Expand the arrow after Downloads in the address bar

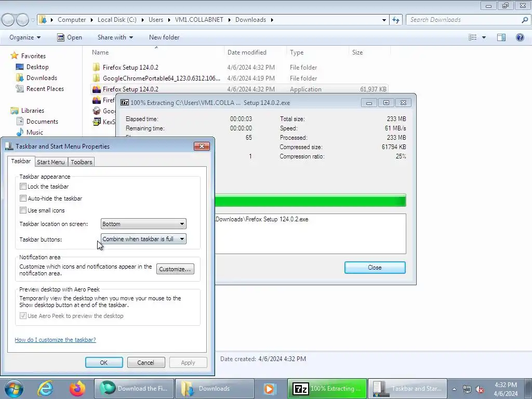pos(272,20)
